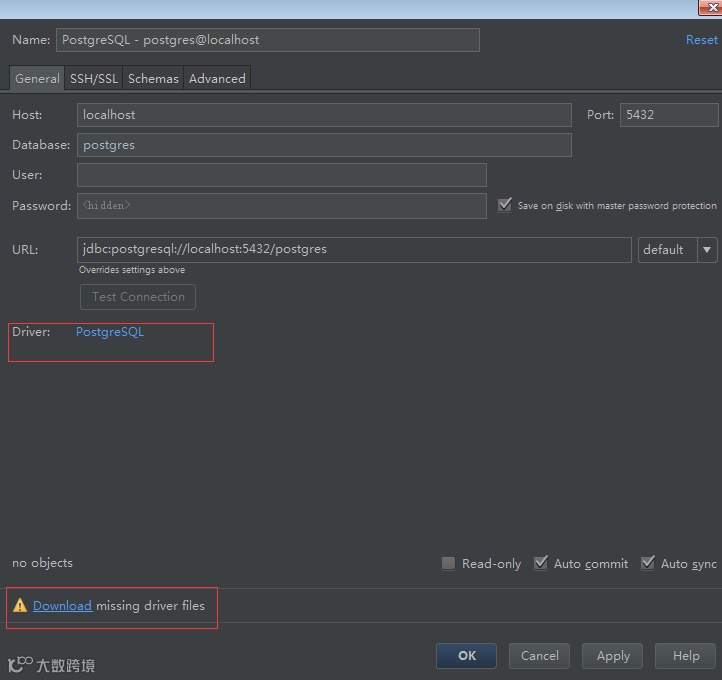The image size is (722, 680).
Task: Focus the Name input field
Action: tap(268, 40)
